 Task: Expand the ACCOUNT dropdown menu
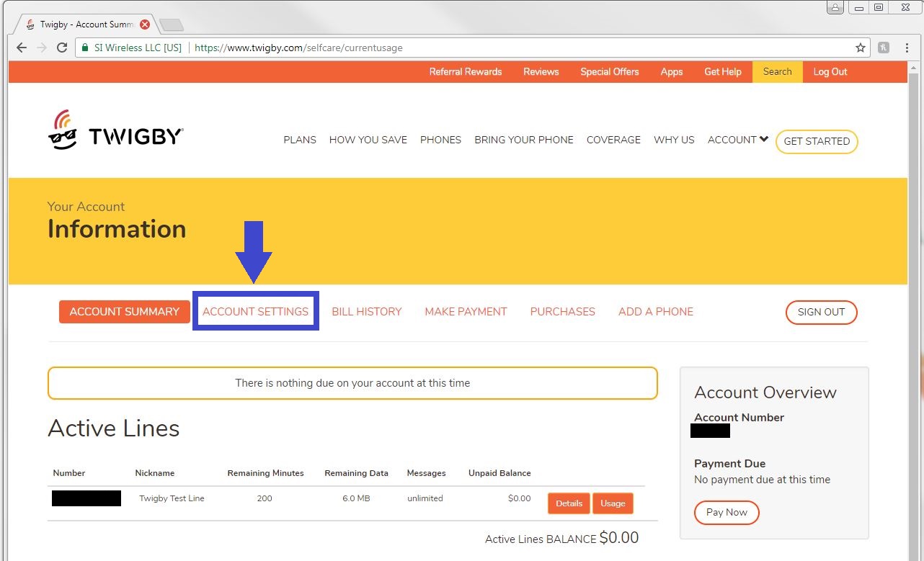coord(737,140)
